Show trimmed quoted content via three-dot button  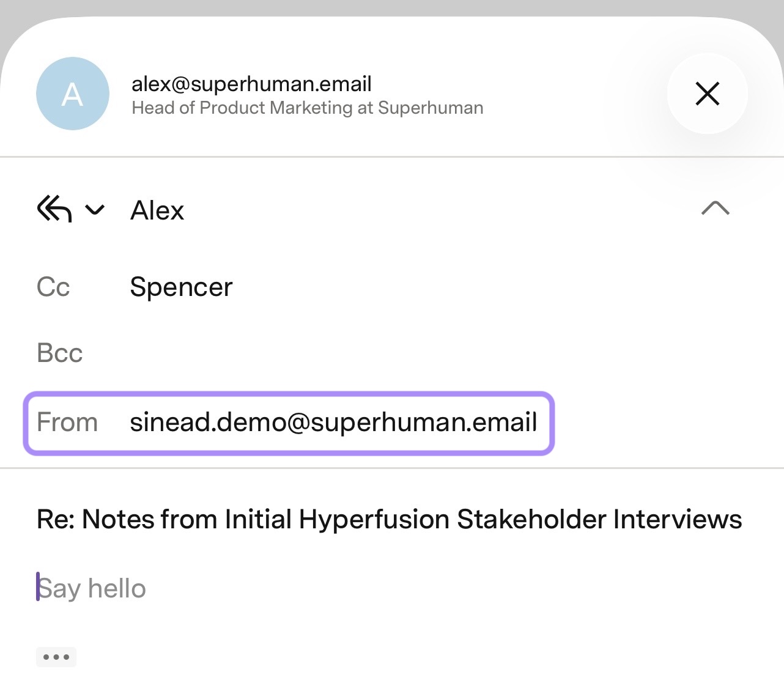(56, 657)
